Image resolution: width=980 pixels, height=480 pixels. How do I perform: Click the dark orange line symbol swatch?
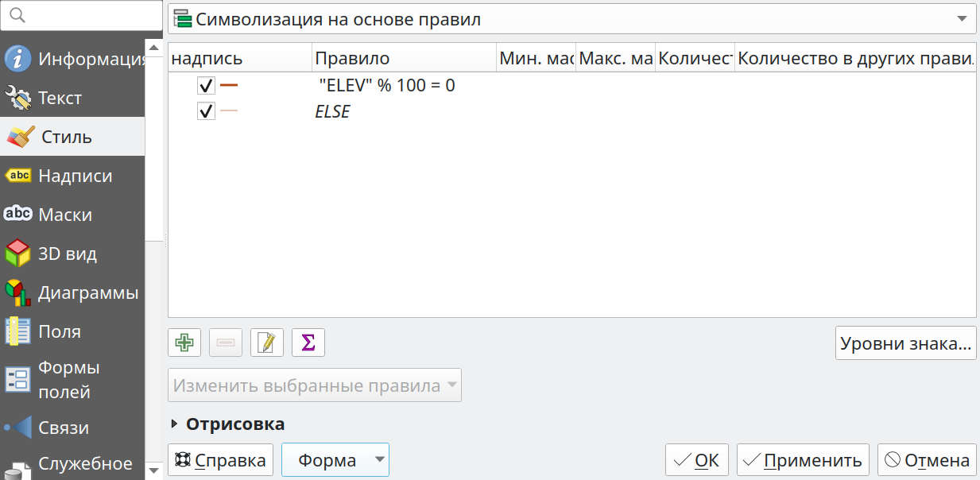[x=229, y=85]
